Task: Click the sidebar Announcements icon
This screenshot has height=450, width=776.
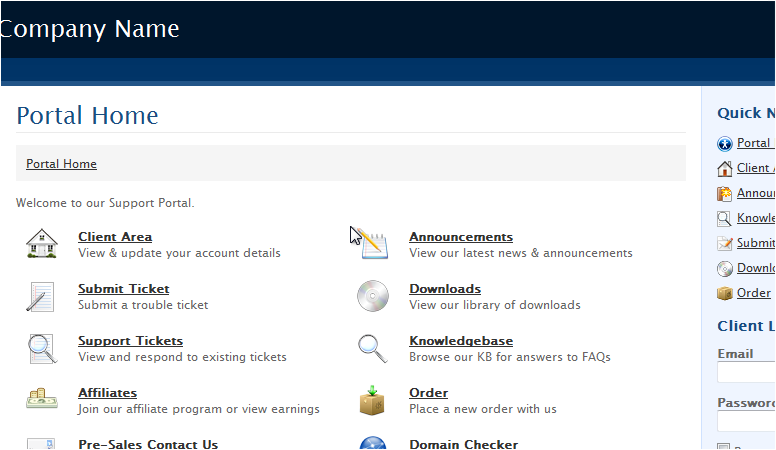Action: pos(725,194)
